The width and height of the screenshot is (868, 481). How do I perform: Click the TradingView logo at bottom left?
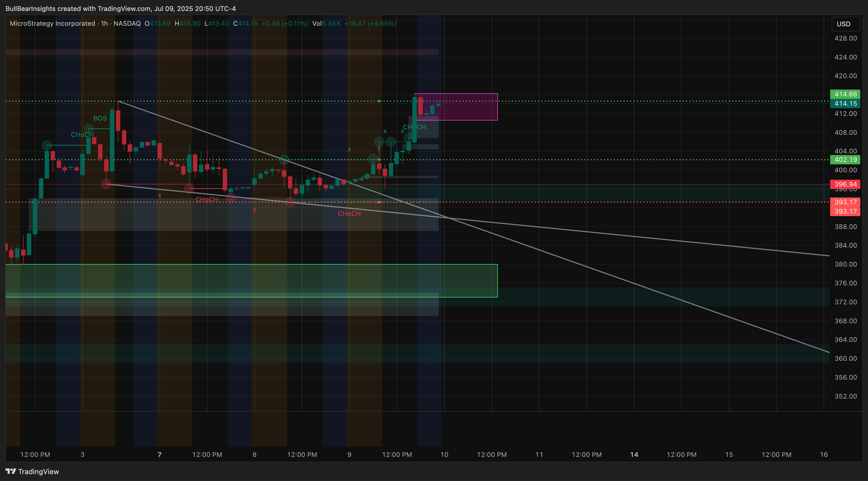32,471
